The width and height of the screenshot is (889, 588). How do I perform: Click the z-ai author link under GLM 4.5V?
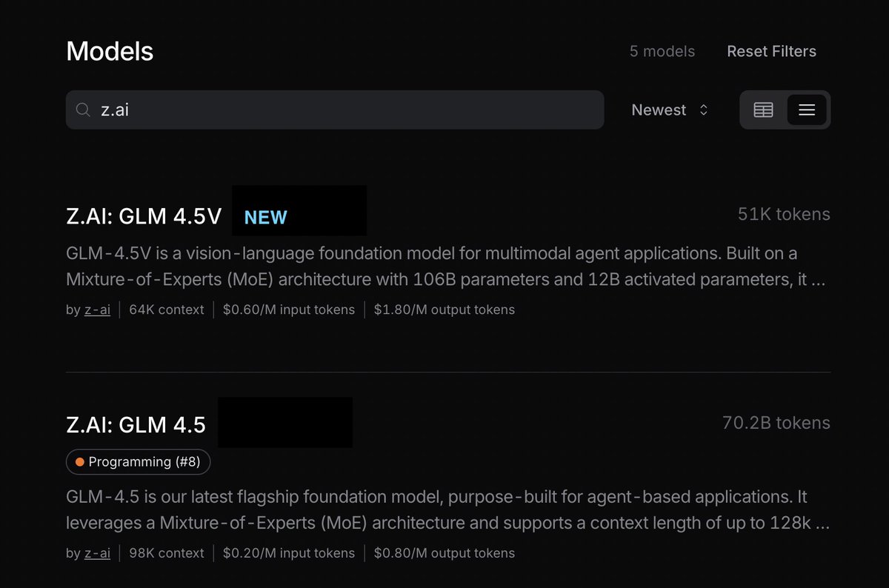click(x=97, y=310)
